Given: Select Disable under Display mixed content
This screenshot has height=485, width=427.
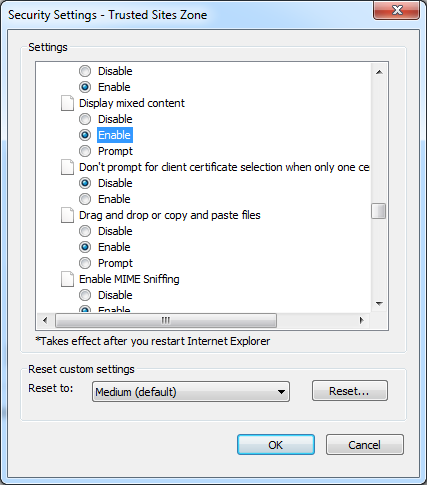Looking at the screenshot, I should pyautogui.click(x=85, y=119).
